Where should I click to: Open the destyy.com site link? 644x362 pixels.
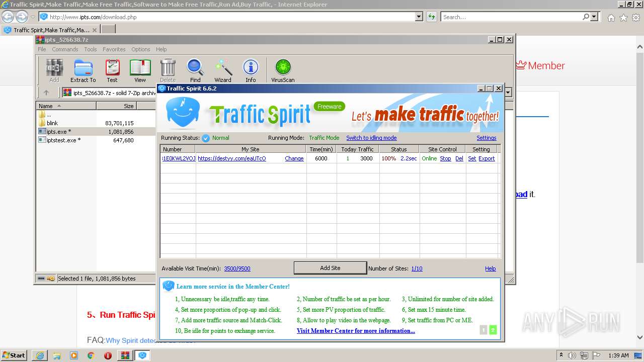point(232,158)
